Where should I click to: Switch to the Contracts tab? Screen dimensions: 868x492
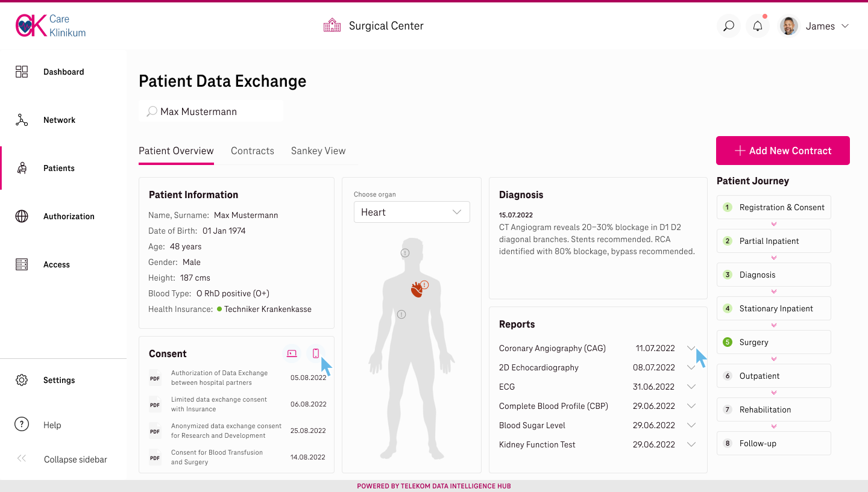(x=252, y=151)
